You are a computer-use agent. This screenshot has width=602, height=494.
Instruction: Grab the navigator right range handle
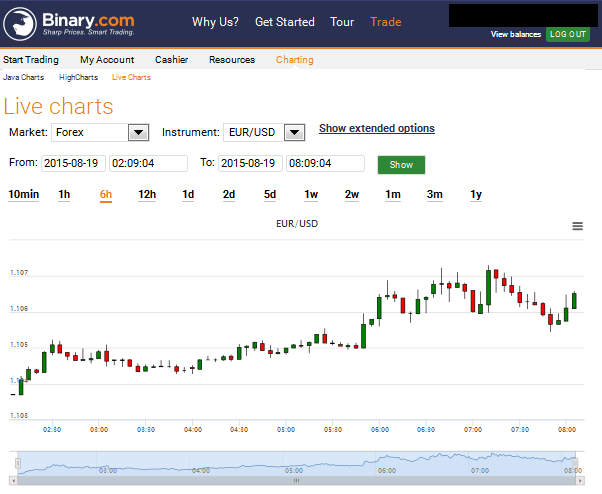(x=575, y=463)
